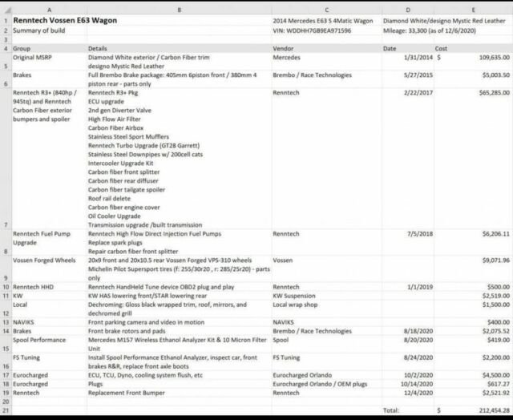Click 'Front brake rotors and pads' cell
This screenshot has height=420, width=513.
click(x=180, y=331)
